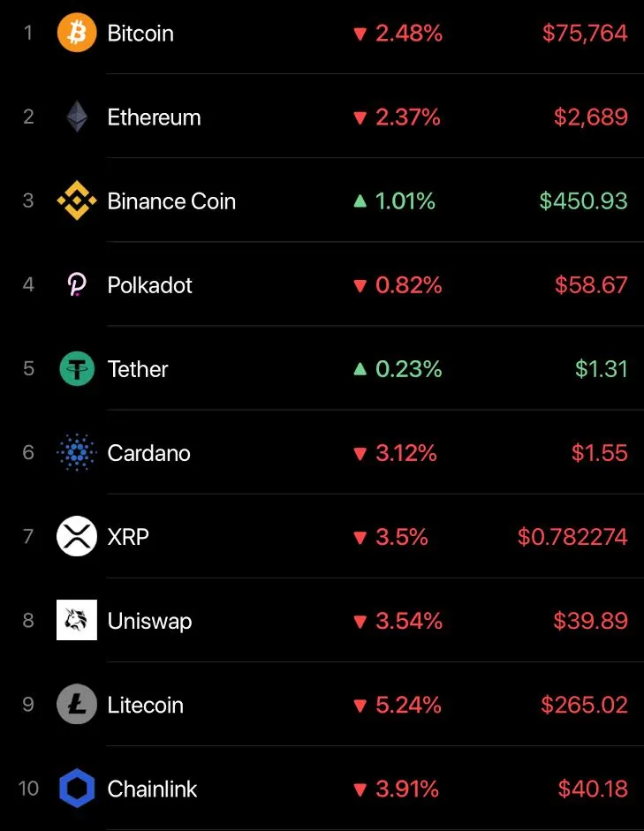The height and width of the screenshot is (831, 644).
Task: Tap the Ethereum diamond logo icon
Action: tap(77, 117)
